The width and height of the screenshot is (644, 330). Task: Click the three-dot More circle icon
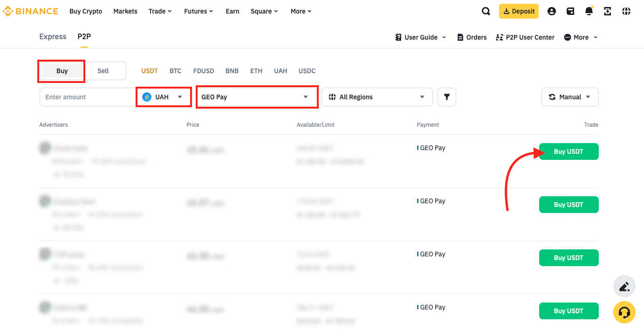[x=568, y=37]
